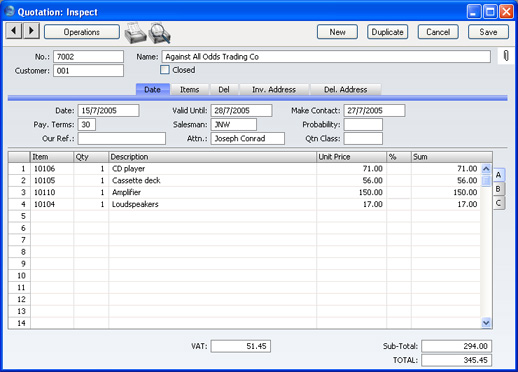This screenshot has height=372, width=518.
Task: Print the quotation with printer icon
Action: (x=135, y=33)
